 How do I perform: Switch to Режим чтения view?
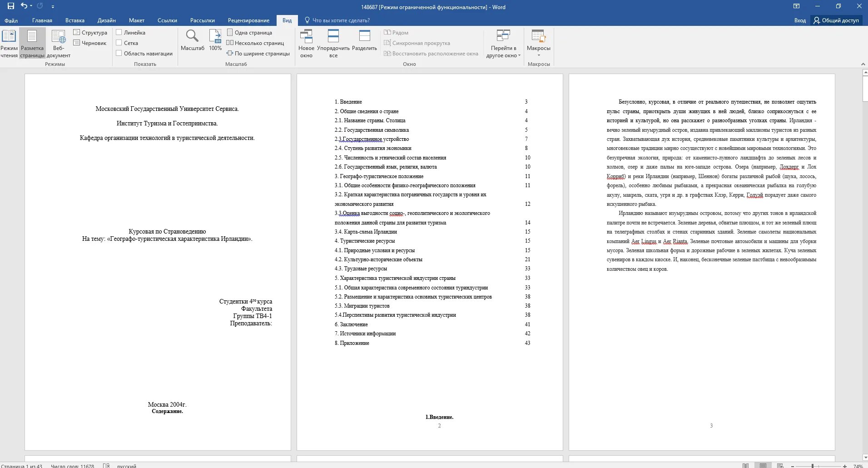[x=9, y=44]
